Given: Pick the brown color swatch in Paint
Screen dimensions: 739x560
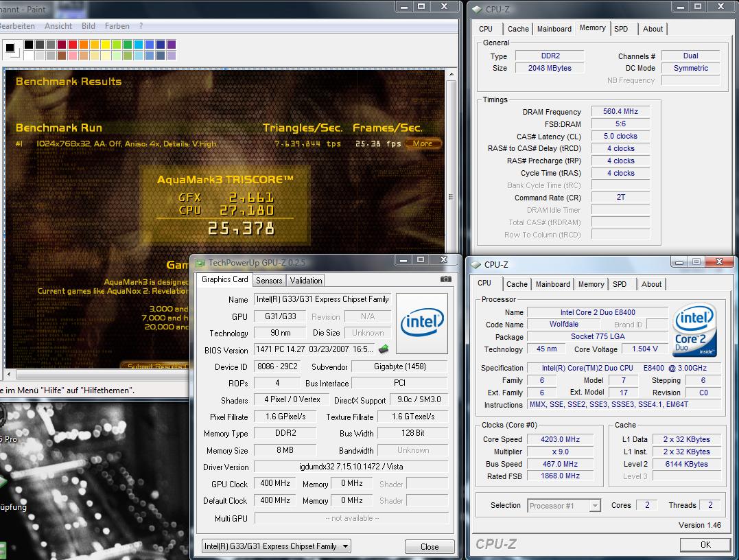Looking at the screenshot, I should point(62,55).
